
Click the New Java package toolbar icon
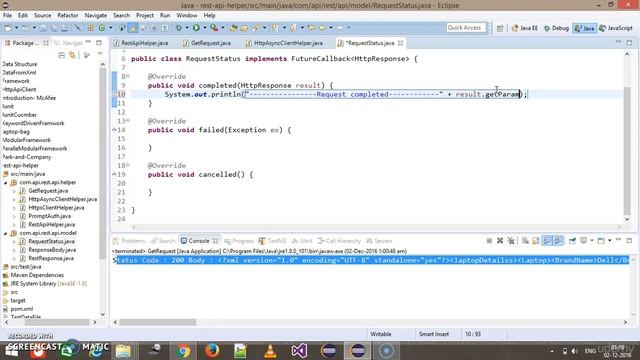click(91, 28)
